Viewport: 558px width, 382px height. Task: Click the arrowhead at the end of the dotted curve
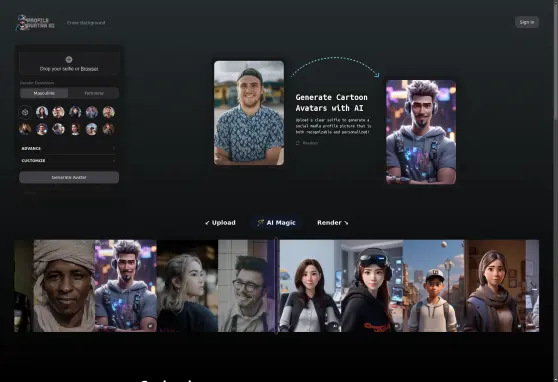coord(377,75)
